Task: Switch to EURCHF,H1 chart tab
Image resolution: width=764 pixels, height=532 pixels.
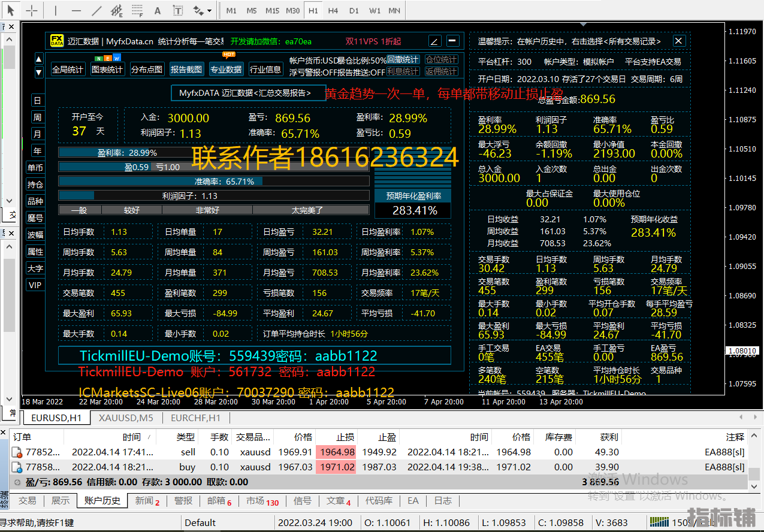Action: click(x=195, y=418)
